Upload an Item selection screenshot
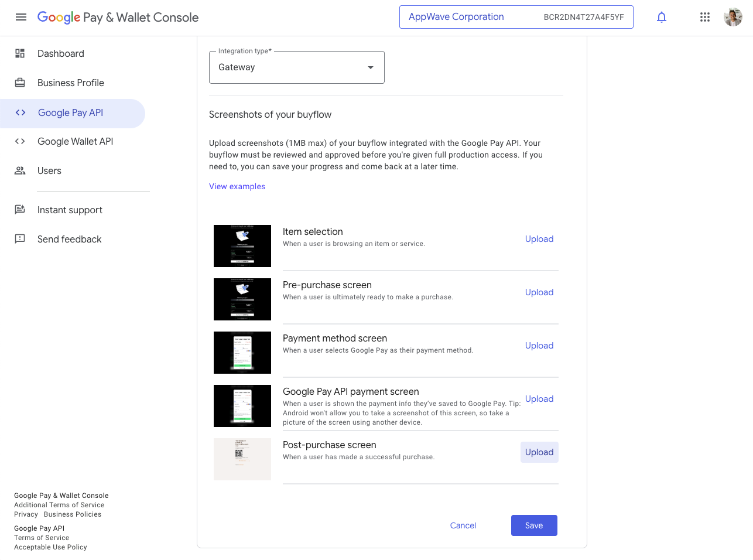 (539, 239)
